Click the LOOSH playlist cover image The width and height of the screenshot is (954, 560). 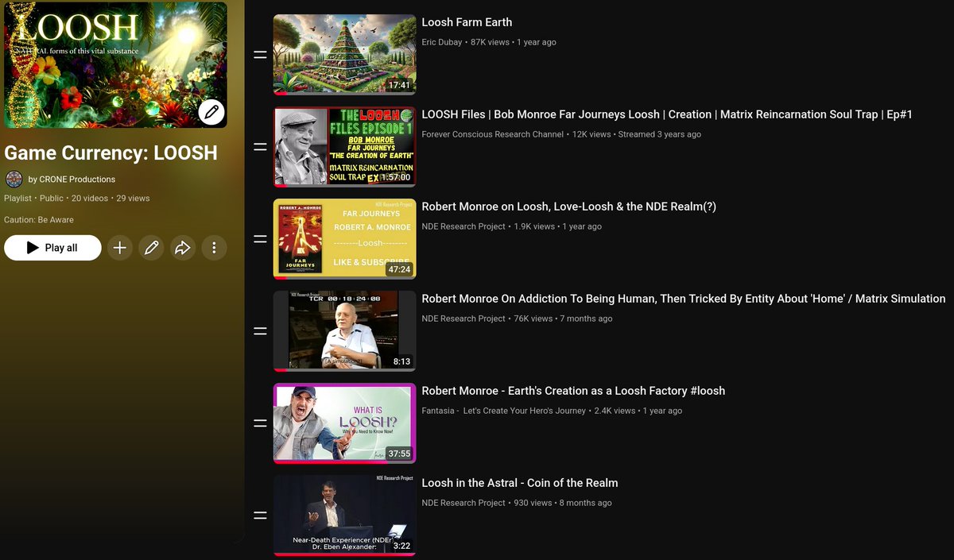[x=115, y=64]
